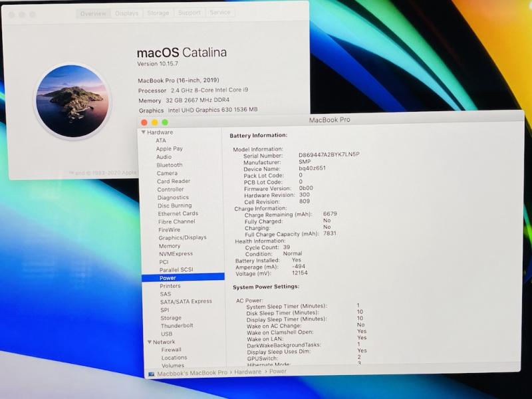Select Bluetooth in the sidebar
Image resolution: width=532 pixels, height=399 pixels.
point(170,165)
